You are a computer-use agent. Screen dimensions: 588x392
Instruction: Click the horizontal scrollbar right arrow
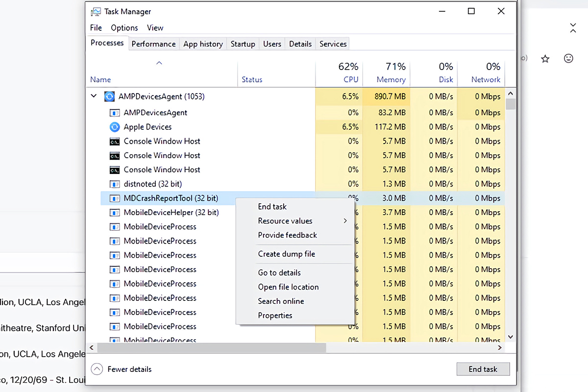coord(500,347)
